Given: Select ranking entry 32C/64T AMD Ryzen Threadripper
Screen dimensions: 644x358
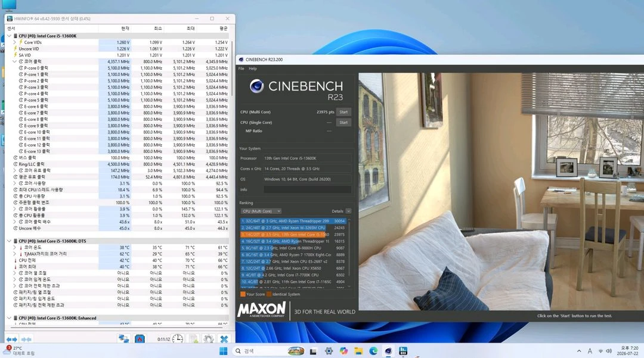Looking at the screenshot, I should point(293,221).
